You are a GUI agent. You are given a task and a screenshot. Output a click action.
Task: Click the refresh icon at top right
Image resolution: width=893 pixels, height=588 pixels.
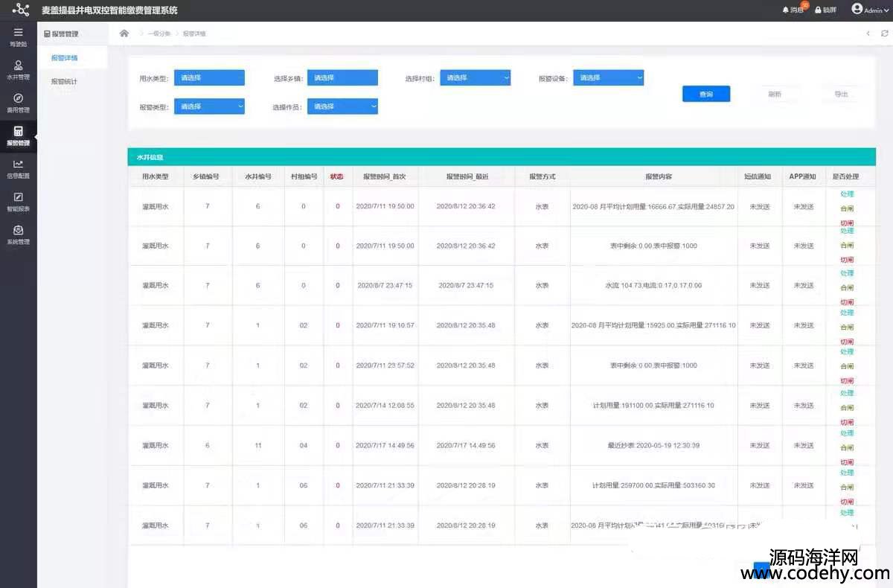click(x=884, y=33)
